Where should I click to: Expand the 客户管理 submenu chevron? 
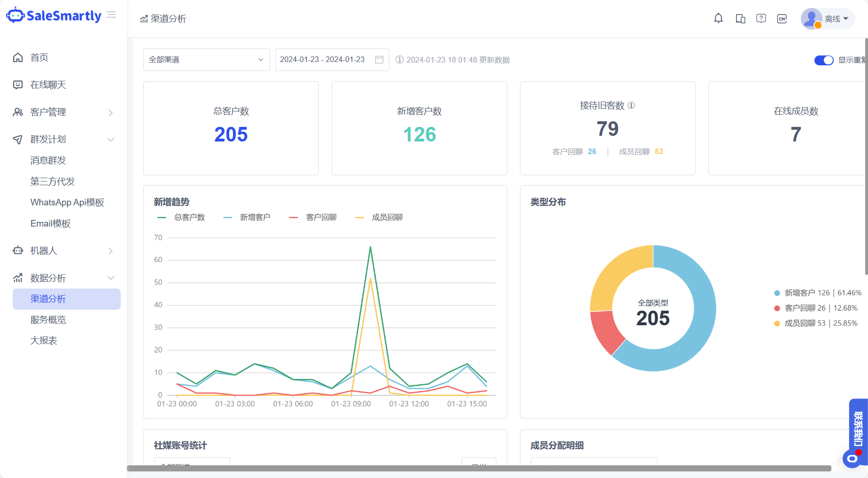[x=110, y=112]
